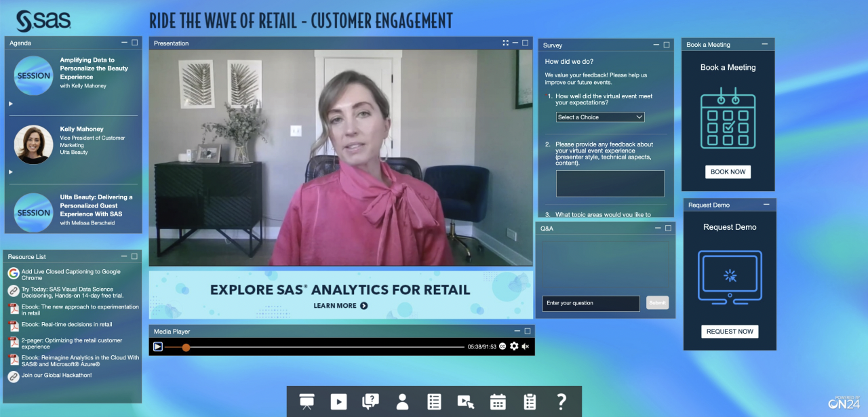Click the media player progress scrubber handle

(186, 347)
